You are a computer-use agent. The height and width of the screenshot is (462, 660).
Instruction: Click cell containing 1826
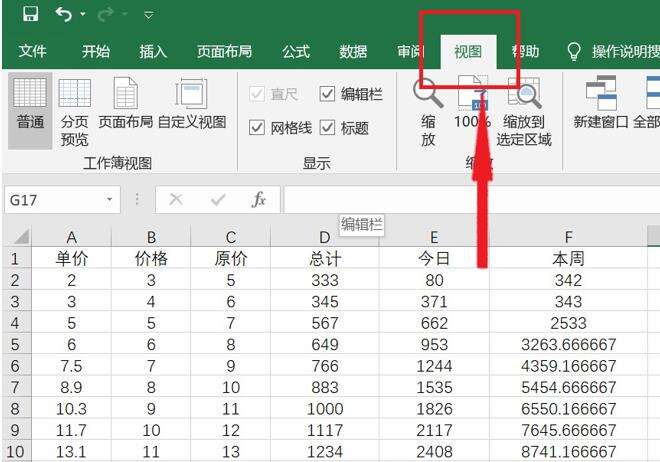pyautogui.click(x=434, y=409)
